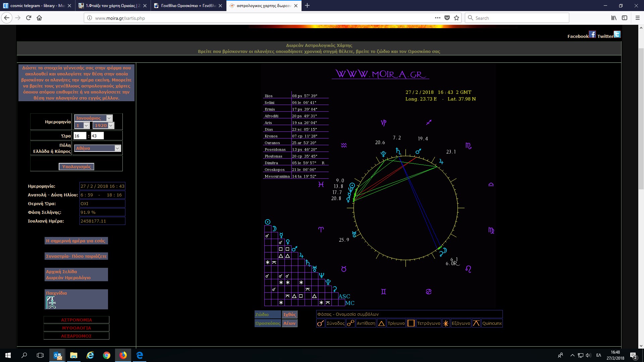Click the ΑΣΤΡΟΝΟΜΙΑ menu link
The height and width of the screenshot is (362, 644).
coord(76,320)
